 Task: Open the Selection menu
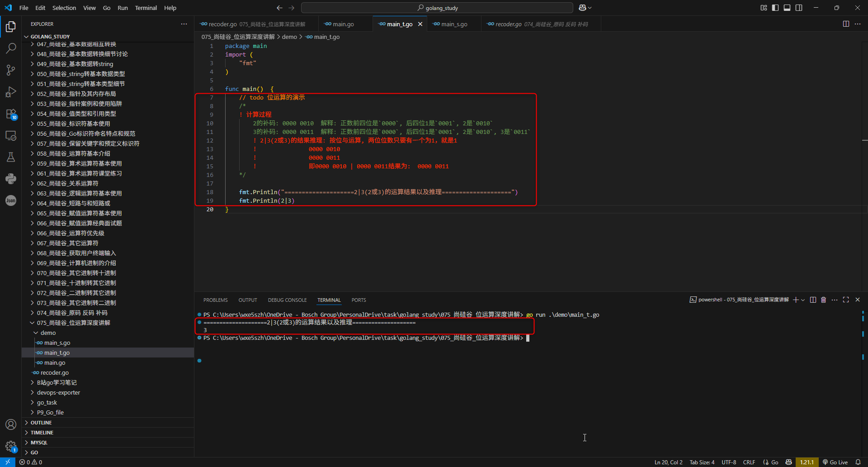[x=64, y=8]
